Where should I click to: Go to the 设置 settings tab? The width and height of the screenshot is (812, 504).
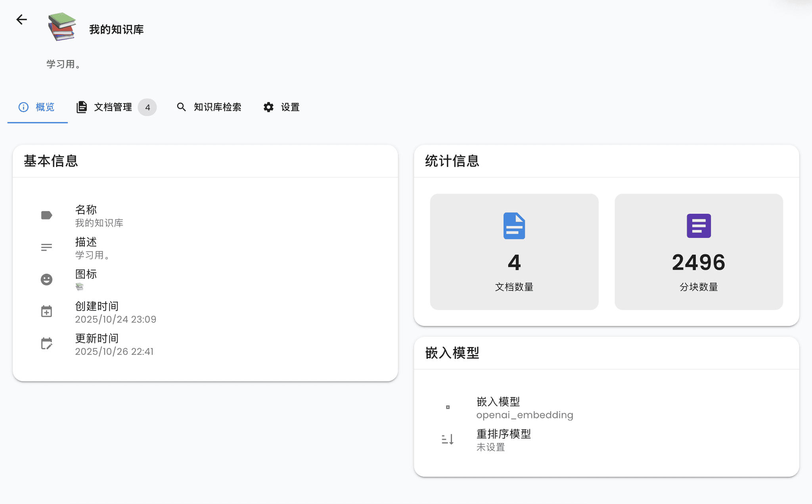tap(282, 107)
